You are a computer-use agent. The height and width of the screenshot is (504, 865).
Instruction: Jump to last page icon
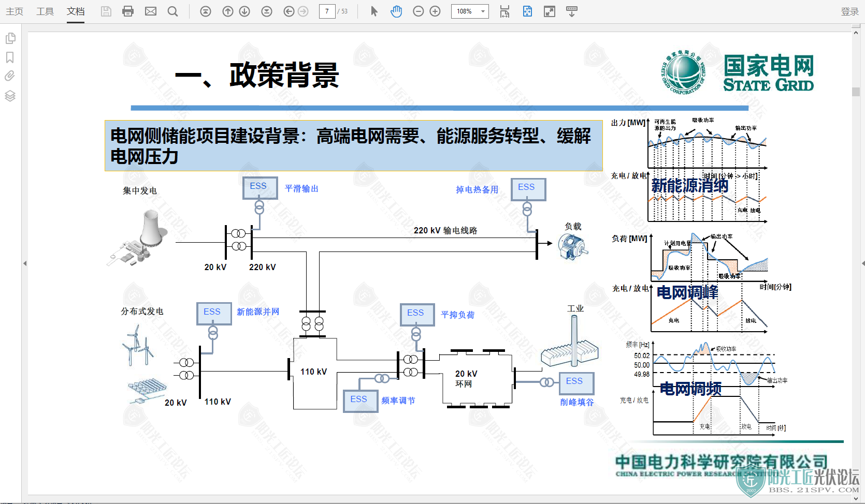267,11
